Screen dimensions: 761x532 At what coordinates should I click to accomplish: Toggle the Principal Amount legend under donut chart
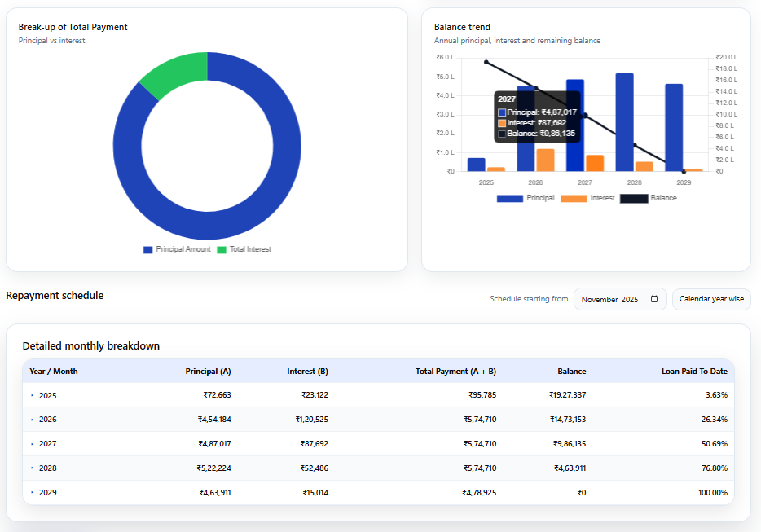(x=177, y=249)
